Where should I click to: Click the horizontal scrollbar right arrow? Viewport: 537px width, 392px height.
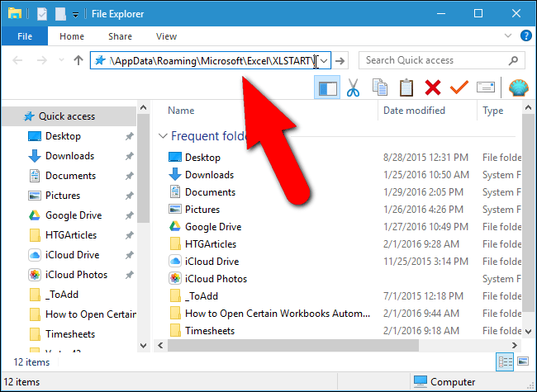(515, 345)
